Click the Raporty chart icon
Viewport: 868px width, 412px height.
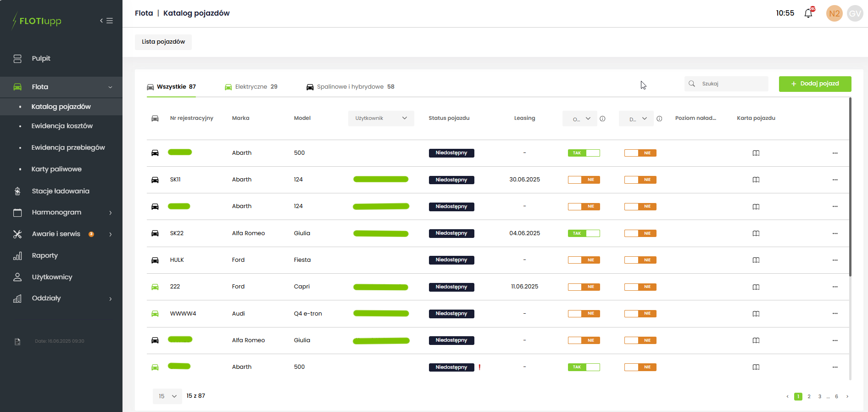click(x=17, y=256)
